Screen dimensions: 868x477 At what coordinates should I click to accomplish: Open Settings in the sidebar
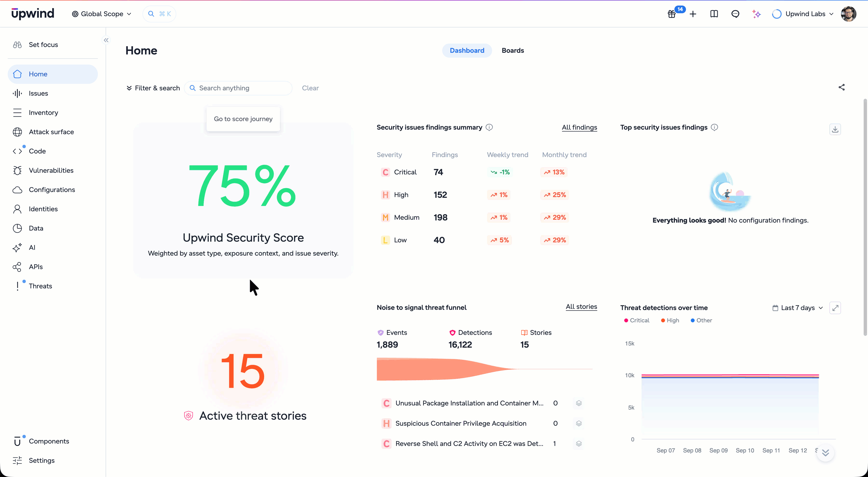tap(53, 461)
